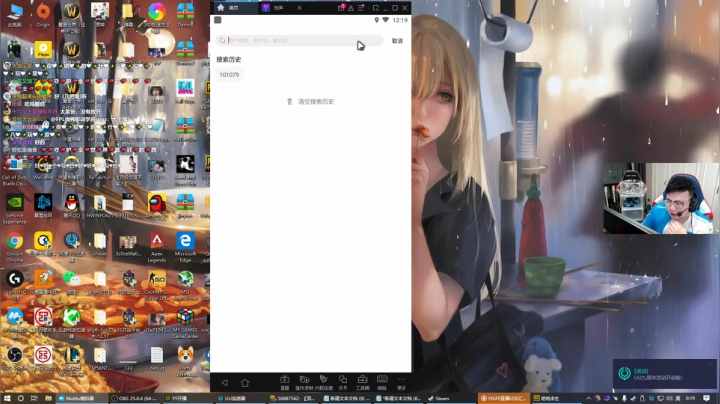Click the Among Us desktop icon
This screenshot has width=720, height=404.
point(157,205)
